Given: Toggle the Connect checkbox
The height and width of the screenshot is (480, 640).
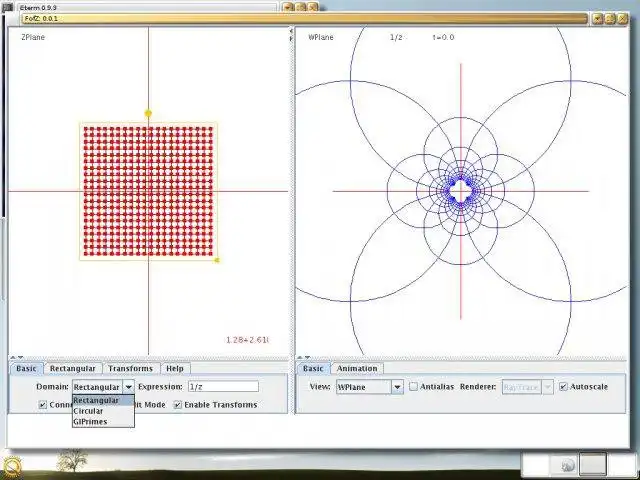Looking at the screenshot, I should [x=43, y=405].
